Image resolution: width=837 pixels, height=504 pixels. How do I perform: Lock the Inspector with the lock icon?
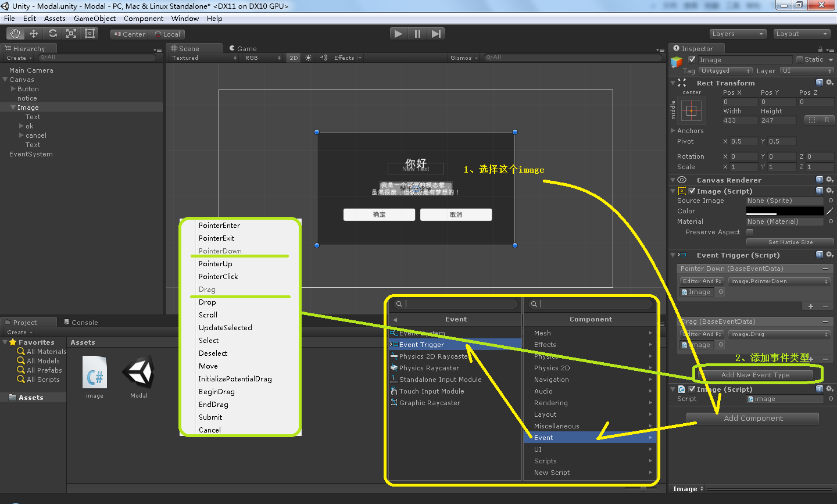pos(820,49)
